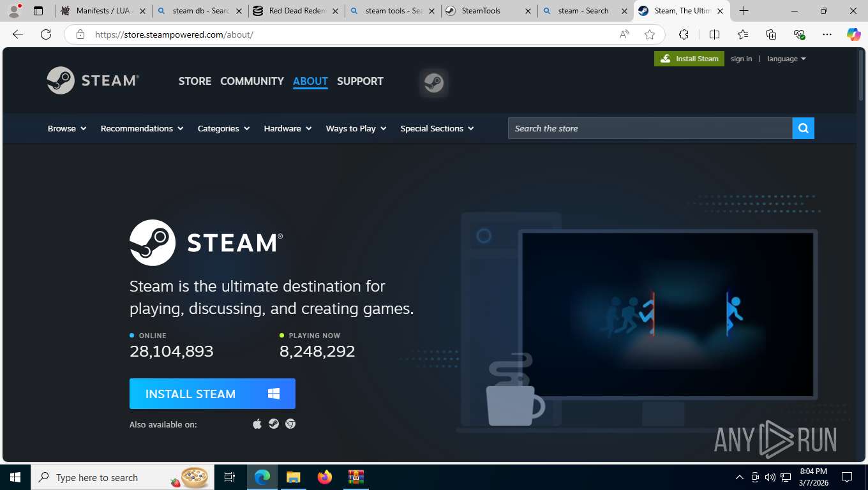Click the store search magnifier button
Viewport: 868px width, 490px height.
click(803, 128)
